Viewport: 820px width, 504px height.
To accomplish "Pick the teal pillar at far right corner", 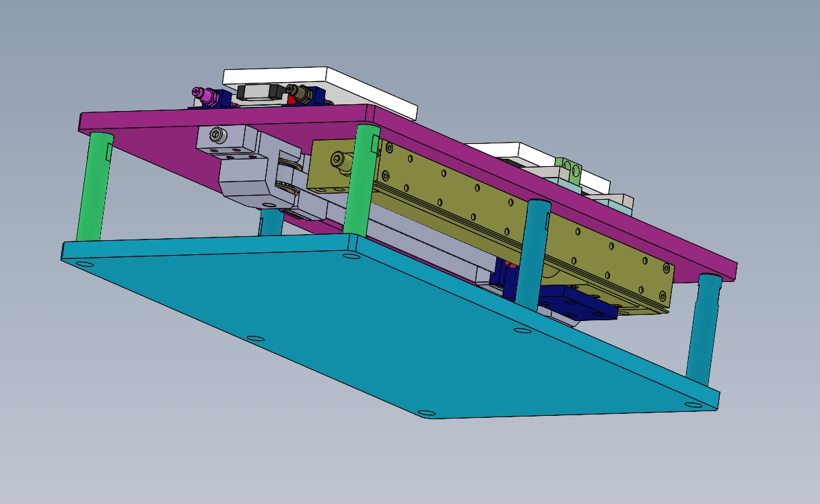I will 704,329.
